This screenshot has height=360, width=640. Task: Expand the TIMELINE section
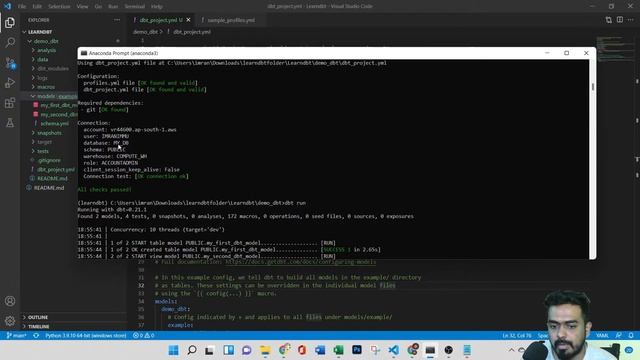click(x=38, y=327)
